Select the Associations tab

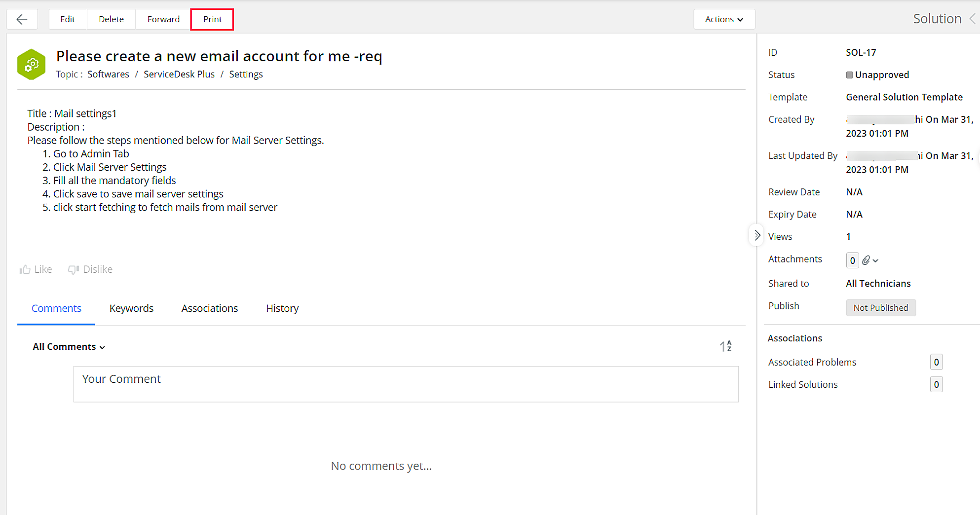click(210, 308)
